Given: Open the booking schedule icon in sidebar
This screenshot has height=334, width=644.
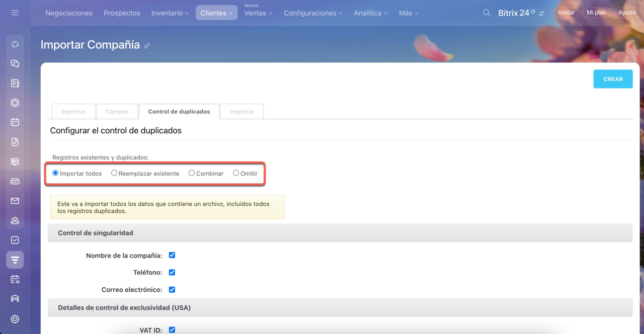Looking at the screenshot, I should tap(15, 279).
